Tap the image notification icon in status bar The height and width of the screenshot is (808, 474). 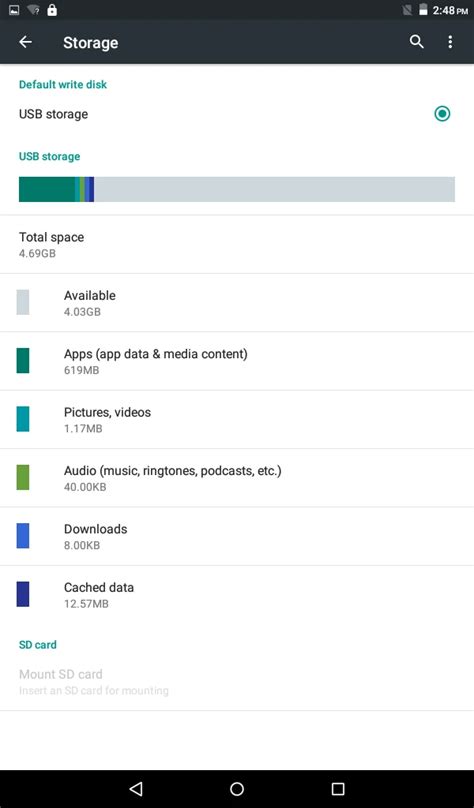point(14,10)
